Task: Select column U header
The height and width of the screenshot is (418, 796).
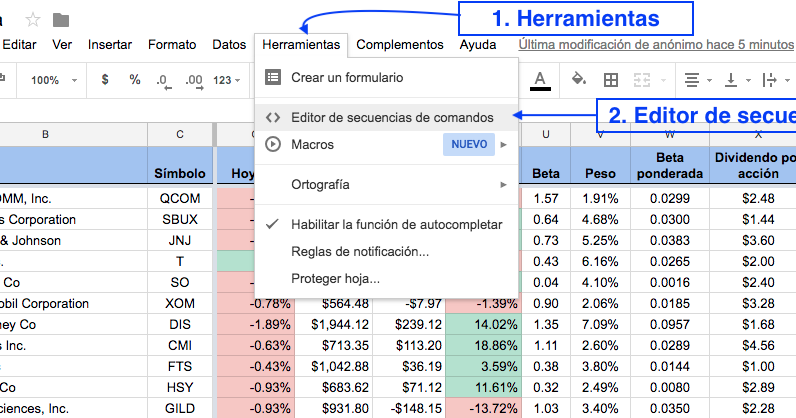Action: (x=546, y=134)
